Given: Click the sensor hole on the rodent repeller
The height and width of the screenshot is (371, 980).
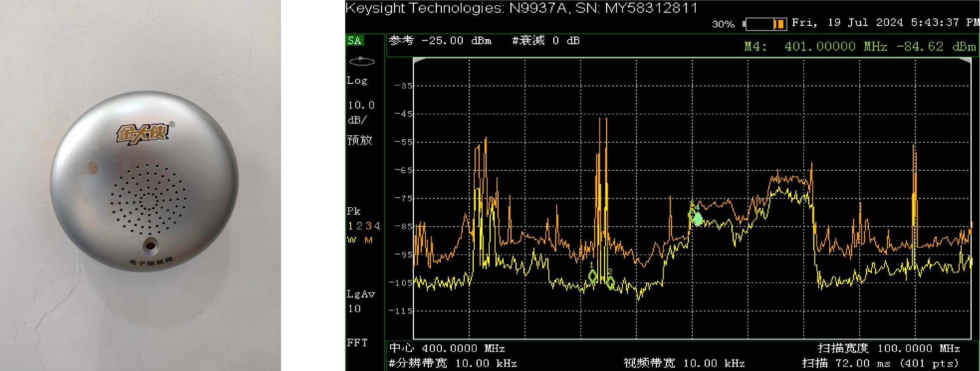Looking at the screenshot, I should coord(151,246).
